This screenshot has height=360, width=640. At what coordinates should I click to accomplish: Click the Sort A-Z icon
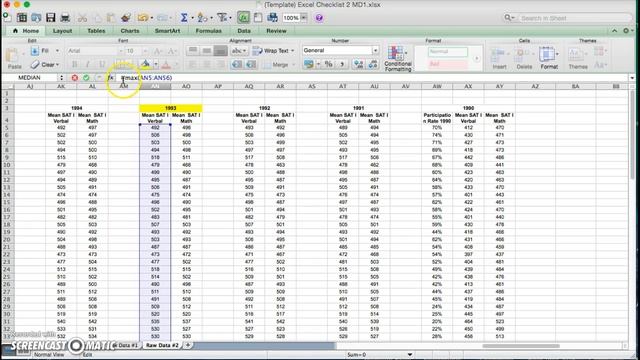[201, 18]
